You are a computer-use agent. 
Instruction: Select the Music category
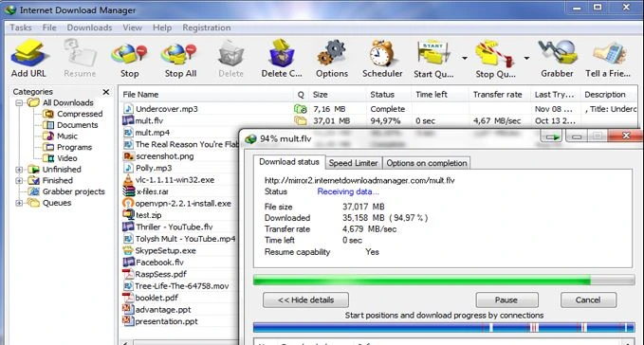(x=67, y=136)
